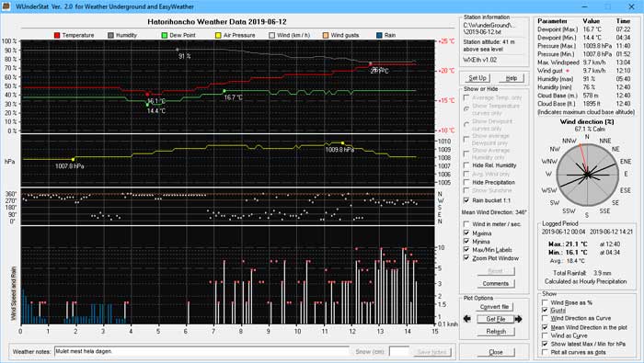644x363 pixels.
Task: Click the Air Pressure yellow legend swatch
Action: tap(219, 35)
